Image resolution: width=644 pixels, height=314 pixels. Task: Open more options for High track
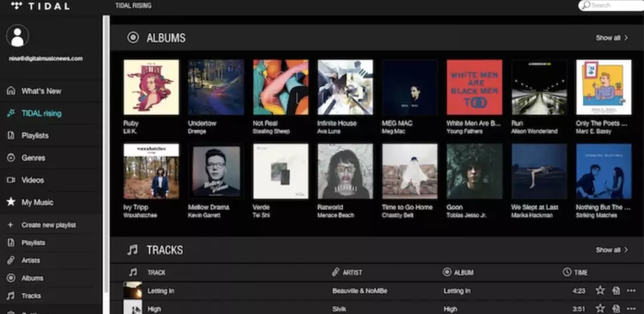[x=631, y=308]
